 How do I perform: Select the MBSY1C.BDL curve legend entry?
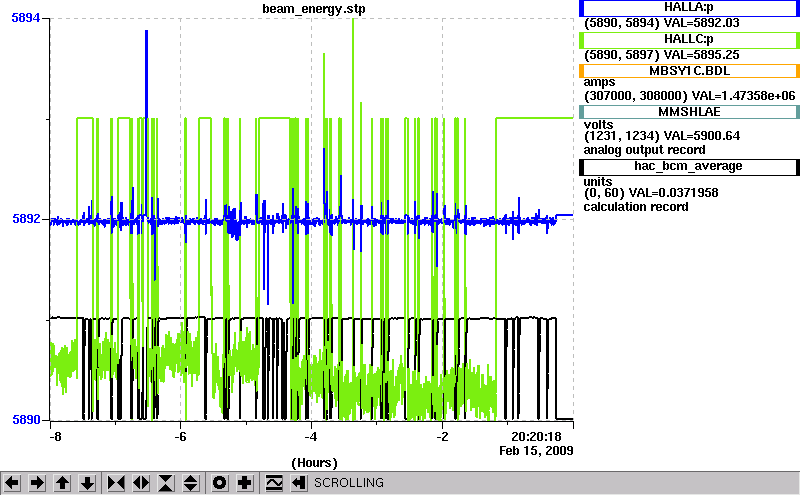point(689,71)
